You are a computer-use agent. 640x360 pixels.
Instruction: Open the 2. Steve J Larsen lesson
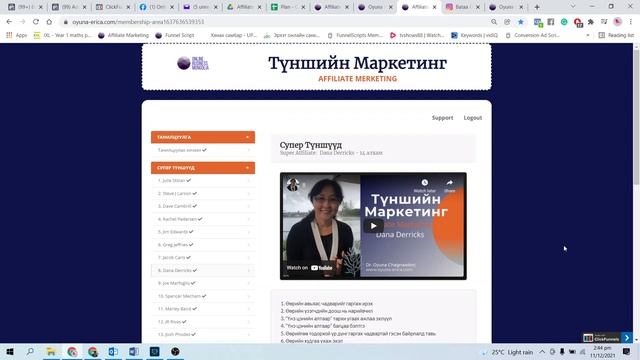pos(203,193)
